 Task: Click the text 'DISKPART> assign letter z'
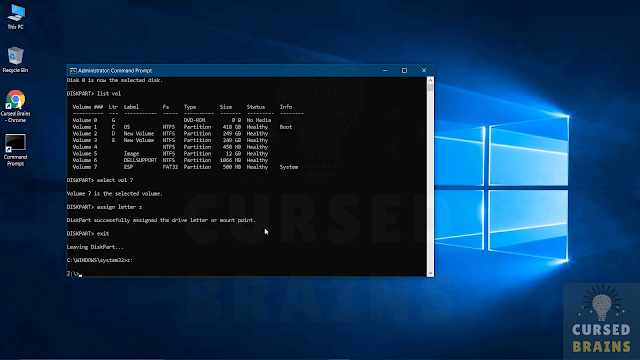tap(104, 207)
